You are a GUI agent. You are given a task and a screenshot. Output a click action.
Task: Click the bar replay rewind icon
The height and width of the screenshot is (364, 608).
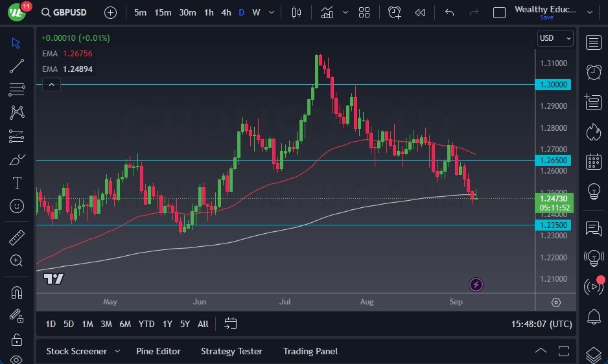point(420,12)
